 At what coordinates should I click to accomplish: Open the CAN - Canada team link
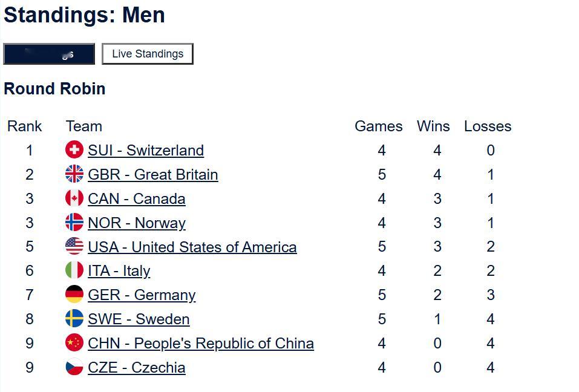tap(136, 199)
